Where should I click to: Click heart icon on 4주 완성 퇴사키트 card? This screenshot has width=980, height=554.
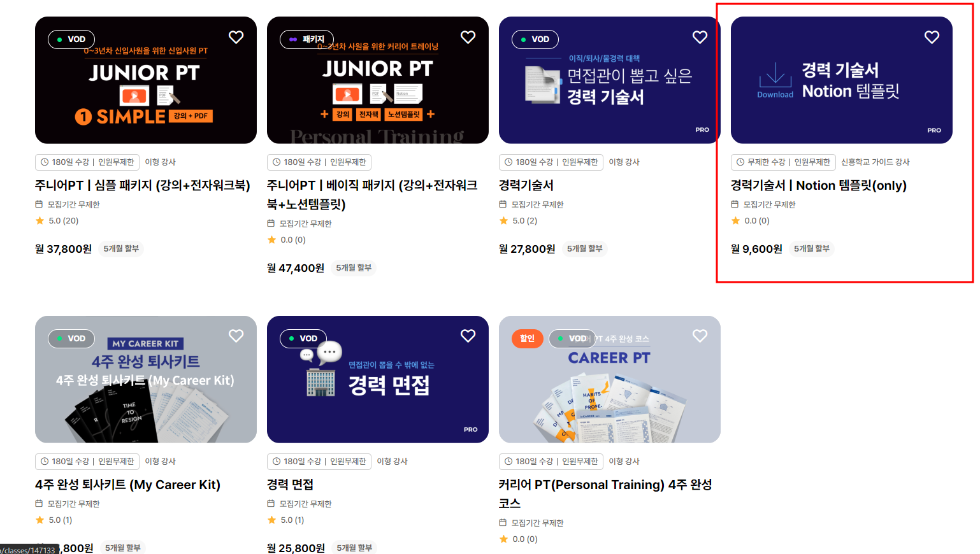click(x=236, y=336)
